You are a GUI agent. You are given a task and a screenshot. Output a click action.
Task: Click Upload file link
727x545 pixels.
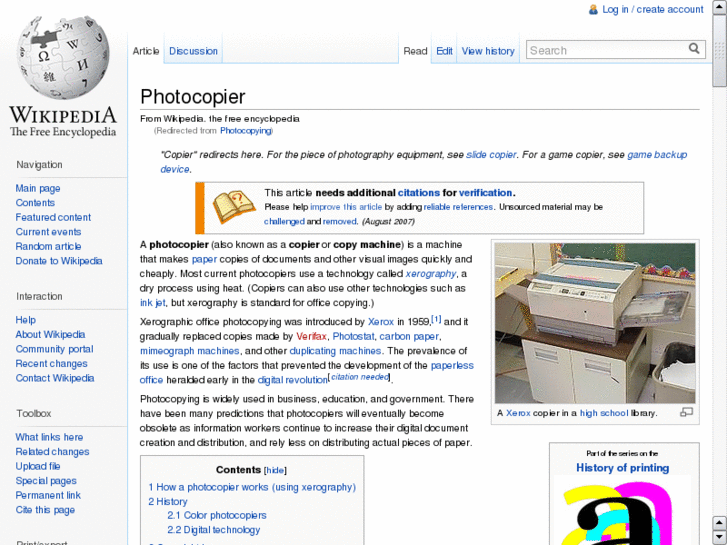pos(38,466)
